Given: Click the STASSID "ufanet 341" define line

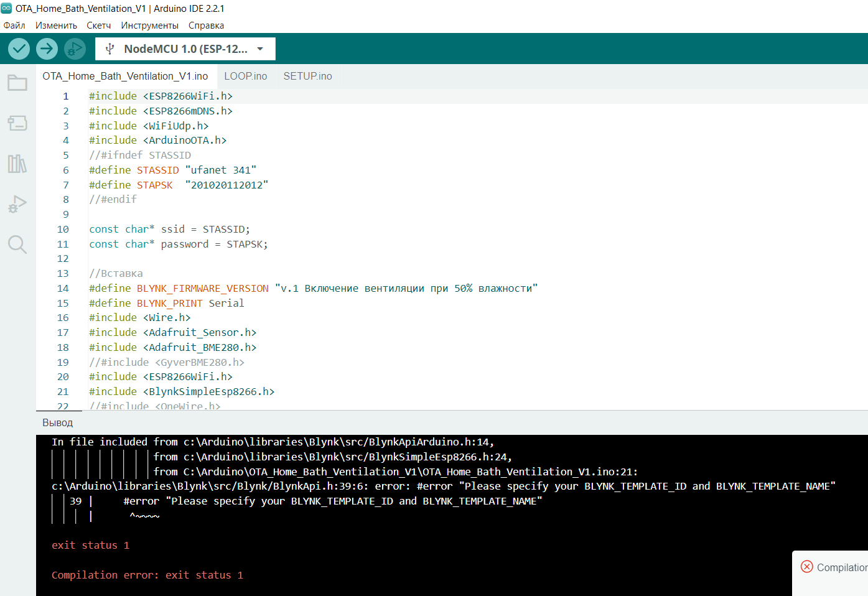Looking at the screenshot, I should 173,170.
